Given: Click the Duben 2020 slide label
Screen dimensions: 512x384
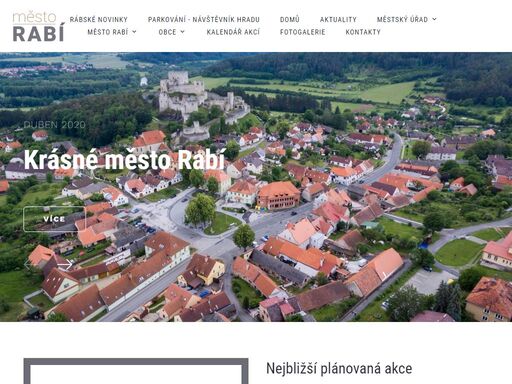Looking at the screenshot, I should tap(55, 125).
